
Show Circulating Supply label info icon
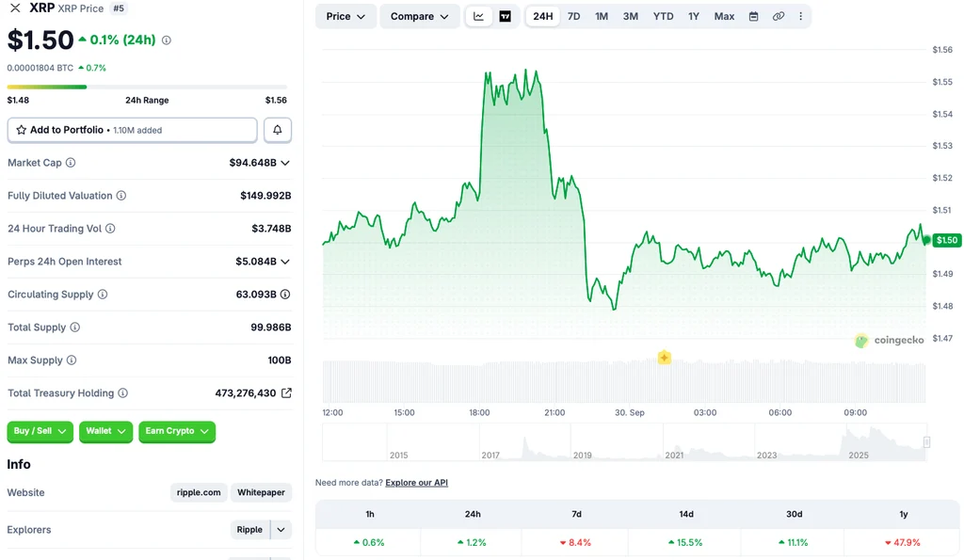click(102, 294)
